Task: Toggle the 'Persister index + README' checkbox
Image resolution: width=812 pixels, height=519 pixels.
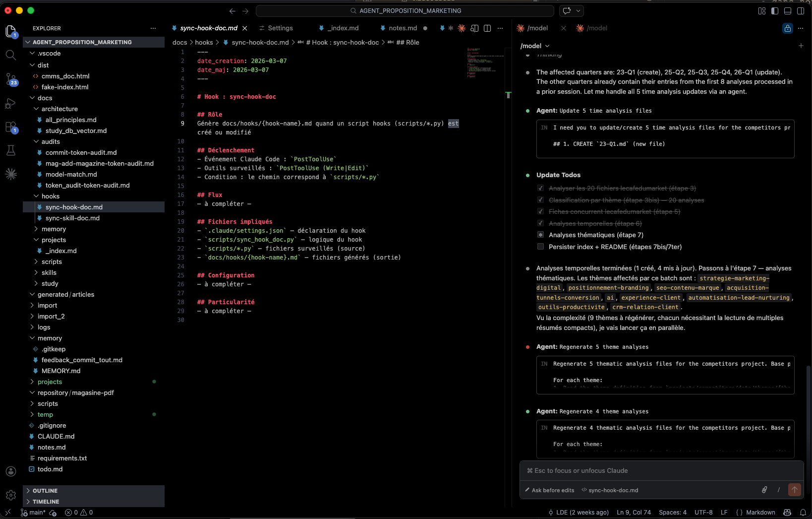Action: (x=540, y=247)
